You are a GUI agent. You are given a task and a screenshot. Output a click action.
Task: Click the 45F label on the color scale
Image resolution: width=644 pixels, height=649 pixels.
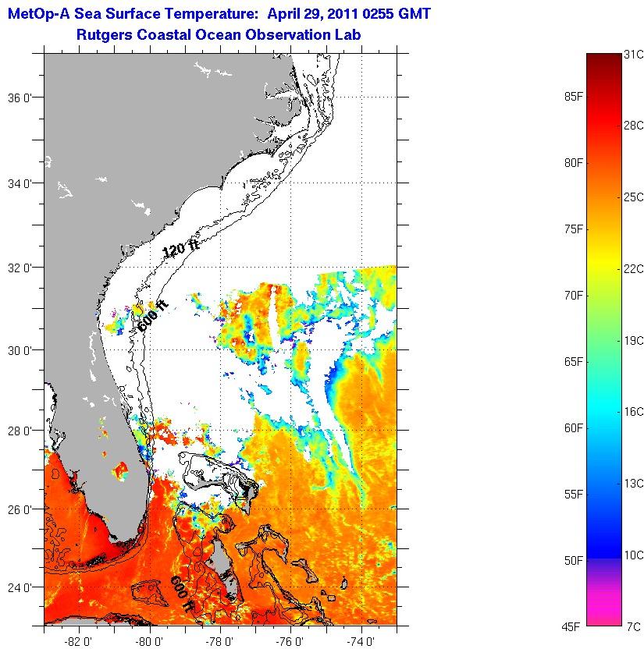pos(571,626)
